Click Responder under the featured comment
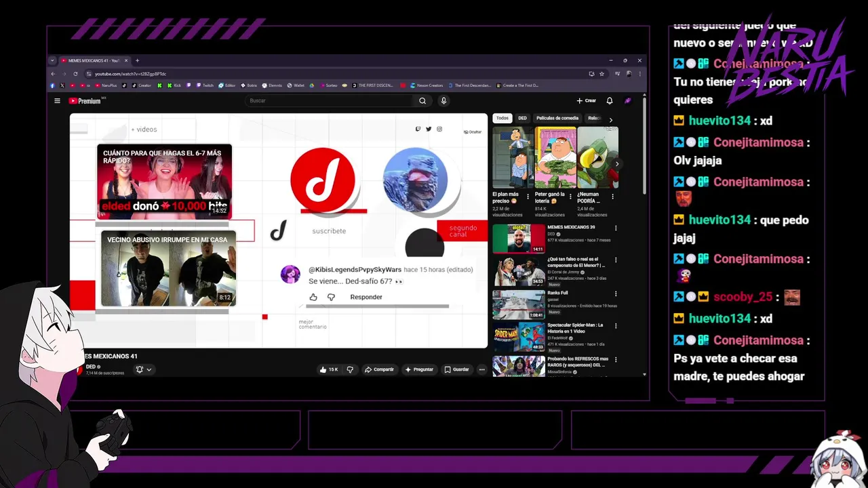This screenshot has height=488, width=868. [366, 297]
